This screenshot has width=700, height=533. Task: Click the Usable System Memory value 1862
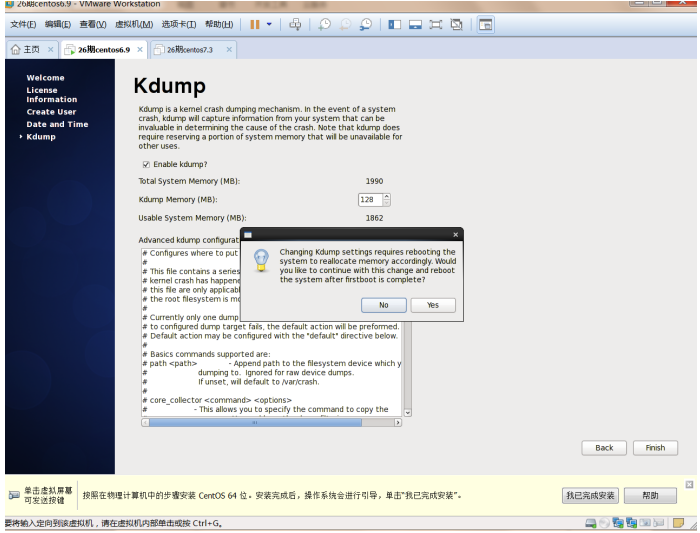(x=374, y=218)
